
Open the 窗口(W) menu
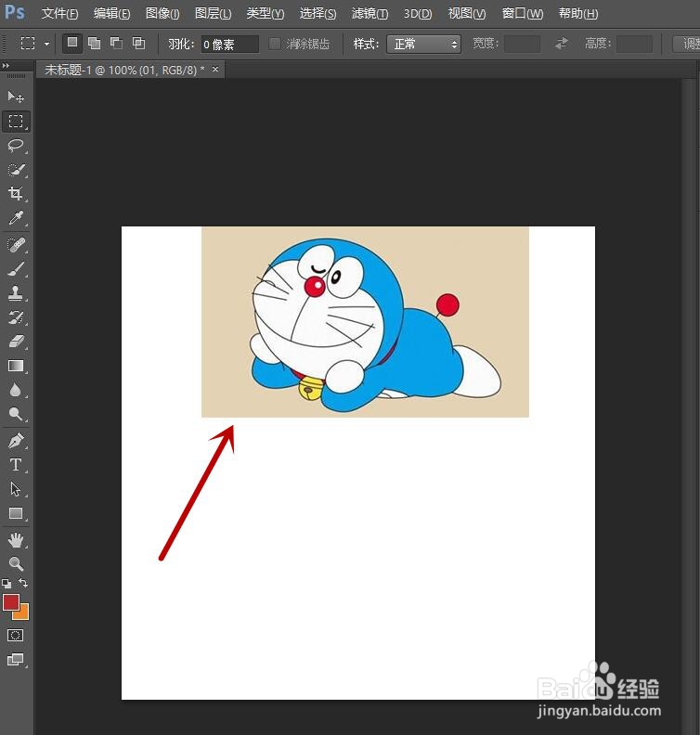523,13
